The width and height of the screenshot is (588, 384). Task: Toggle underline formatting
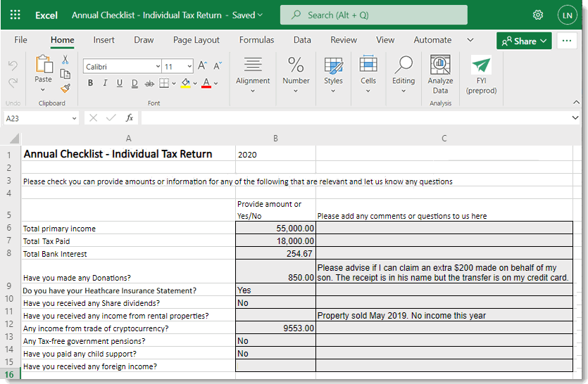click(x=120, y=83)
